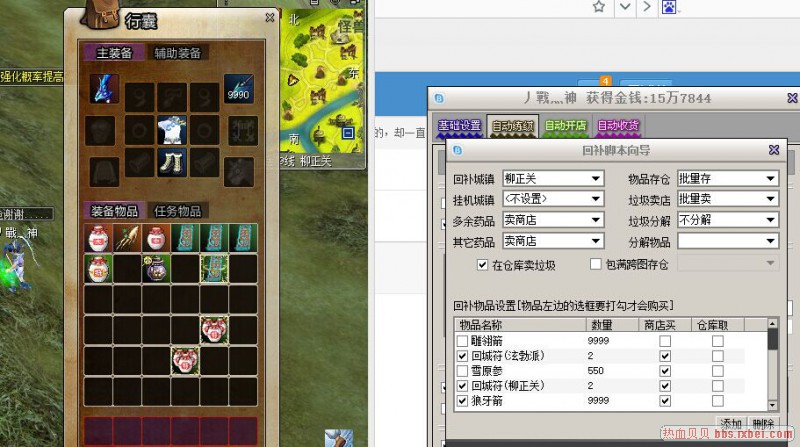
Task: Check the box beside 雕翎箭 item
Action: tap(461, 341)
